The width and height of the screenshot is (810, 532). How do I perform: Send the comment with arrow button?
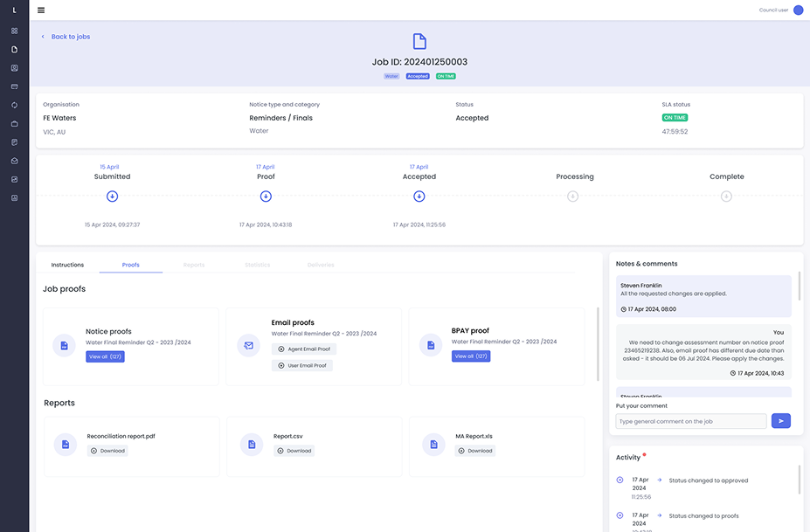pos(781,421)
